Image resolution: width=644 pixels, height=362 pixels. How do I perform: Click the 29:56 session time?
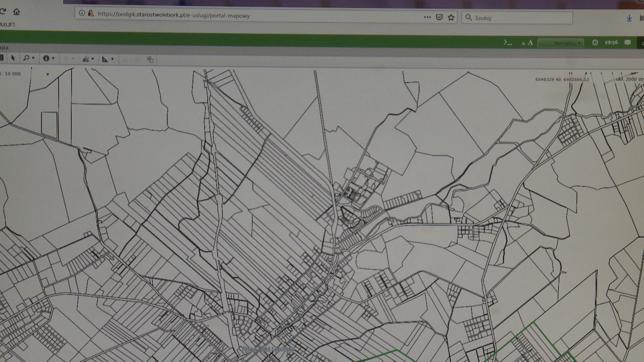coord(611,43)
